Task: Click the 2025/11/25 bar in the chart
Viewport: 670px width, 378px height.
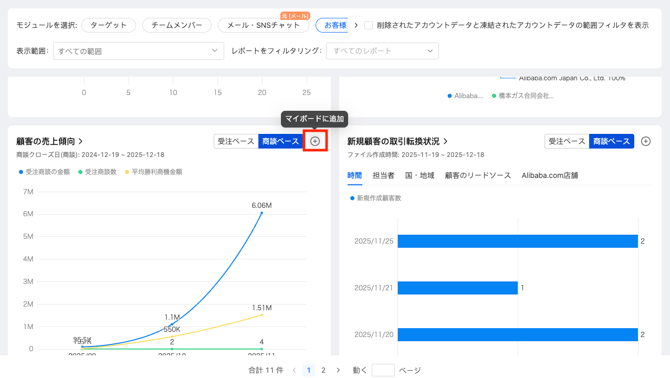Action: click(517, 241)
